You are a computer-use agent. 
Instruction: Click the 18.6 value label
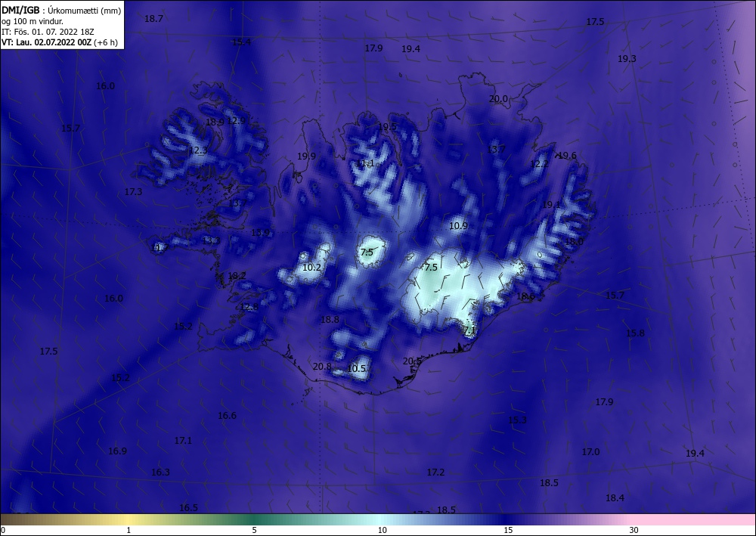[525, 296]
